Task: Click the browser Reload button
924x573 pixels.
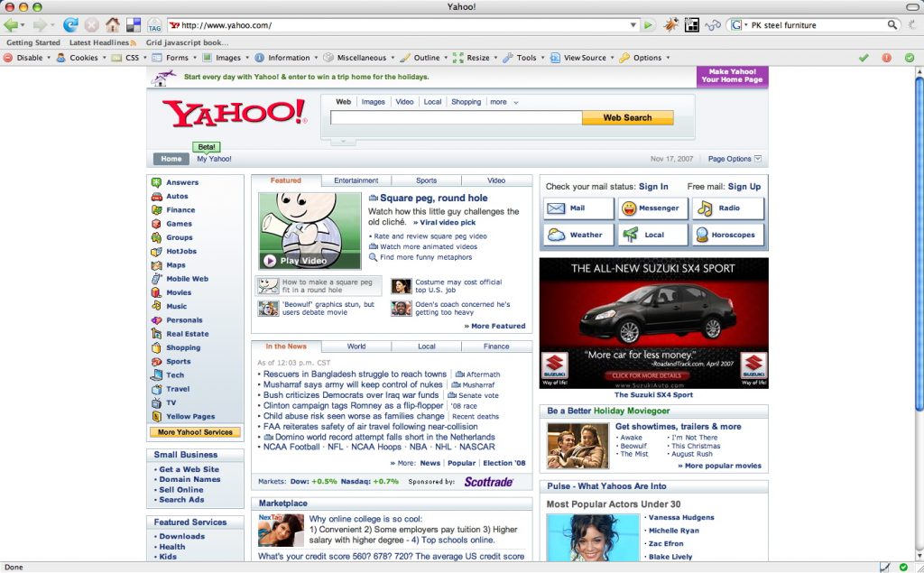Action: (70, 24)
